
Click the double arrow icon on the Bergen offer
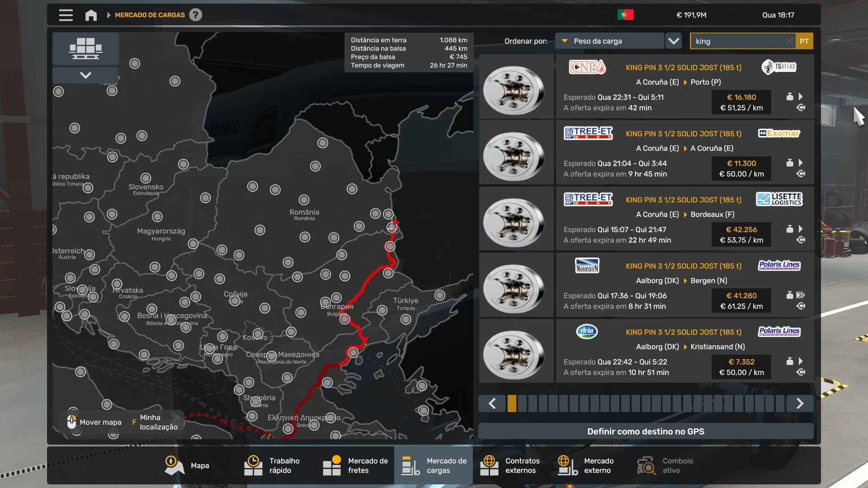tap(801, 295)
